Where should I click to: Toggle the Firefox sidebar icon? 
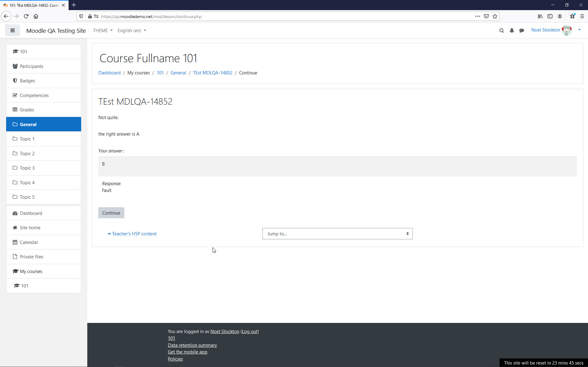[x=550, y=16]
